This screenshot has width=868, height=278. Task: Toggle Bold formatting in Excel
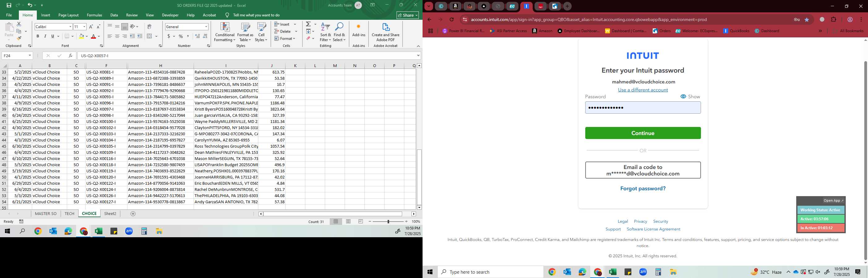(38, 36)
